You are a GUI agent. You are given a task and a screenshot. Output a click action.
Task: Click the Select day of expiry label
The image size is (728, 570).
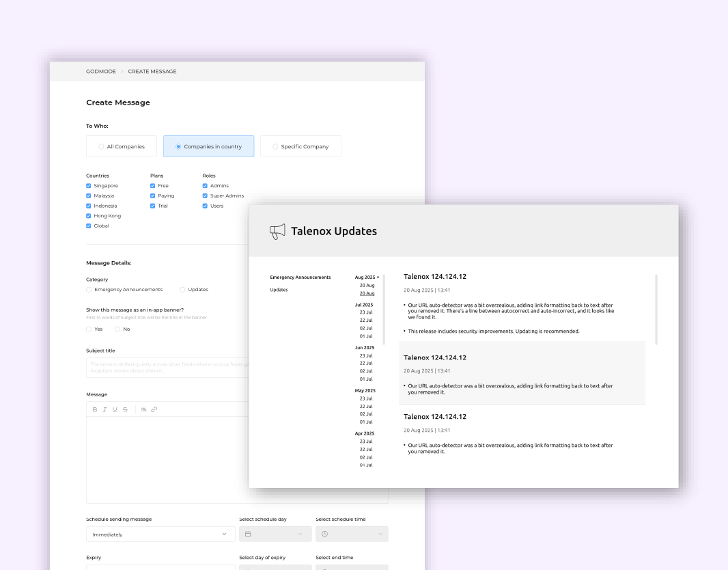pyautogui.click(x=262, y=558)
